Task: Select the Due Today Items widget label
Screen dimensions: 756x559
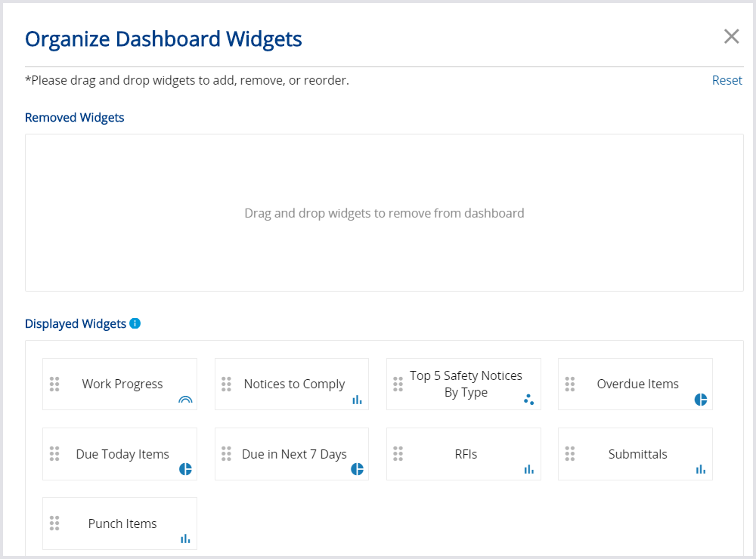Action: [x=122, y=454]
